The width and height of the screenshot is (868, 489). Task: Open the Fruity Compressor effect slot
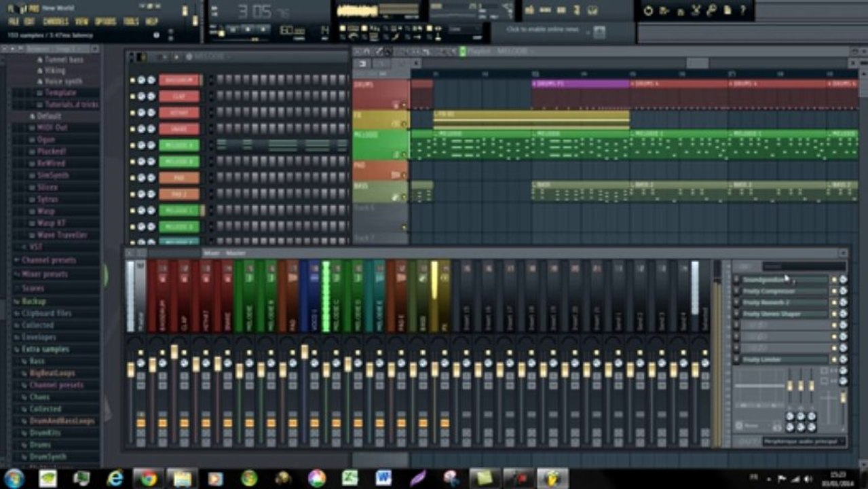coord(785,291)
